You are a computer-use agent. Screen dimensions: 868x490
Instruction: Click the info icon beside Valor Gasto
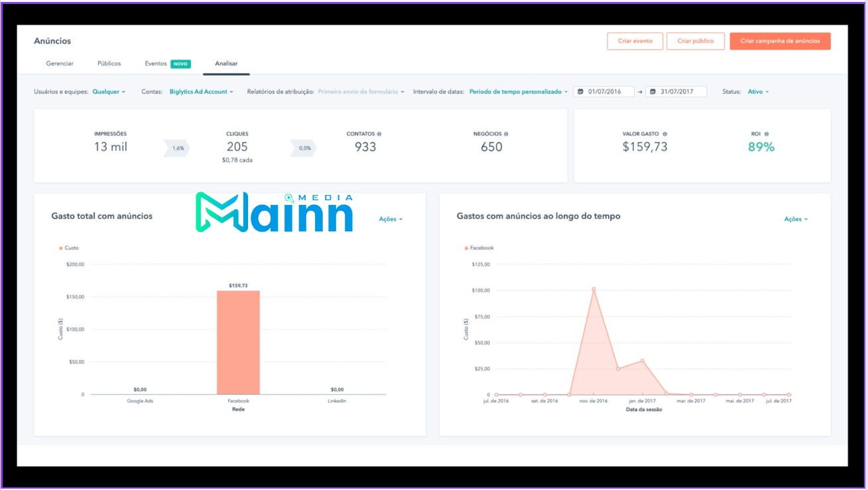tap(664, 134)
